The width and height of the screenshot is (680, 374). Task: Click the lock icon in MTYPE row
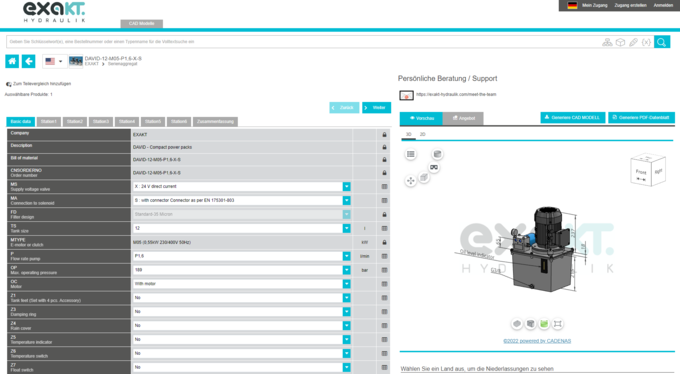coord(384,242)
